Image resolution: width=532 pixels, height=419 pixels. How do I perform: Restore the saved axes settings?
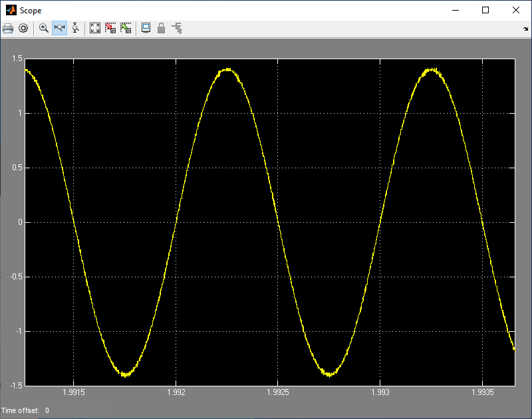(x=125, y=29)
